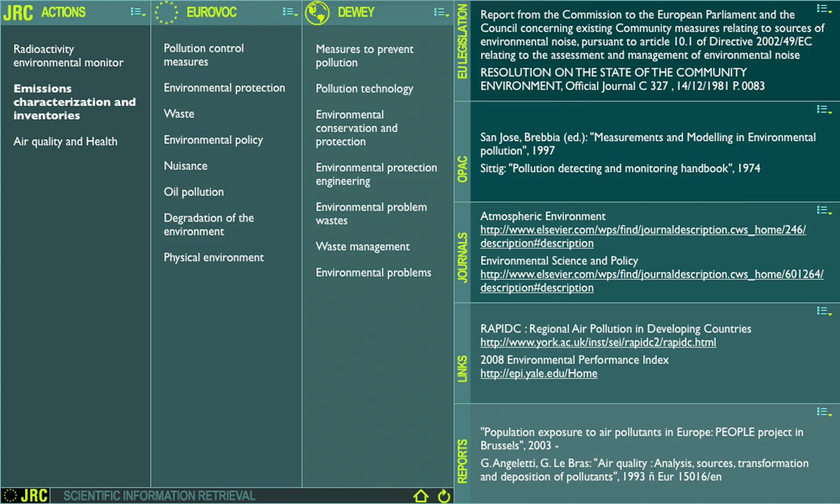Select Oil pollution in Eurovoc

click(193, 192)
